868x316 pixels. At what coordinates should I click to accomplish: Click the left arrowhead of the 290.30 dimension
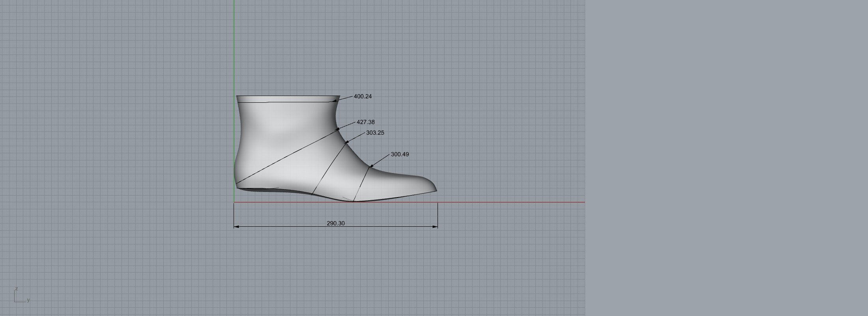pyautogui.click(x=236, y=227)
